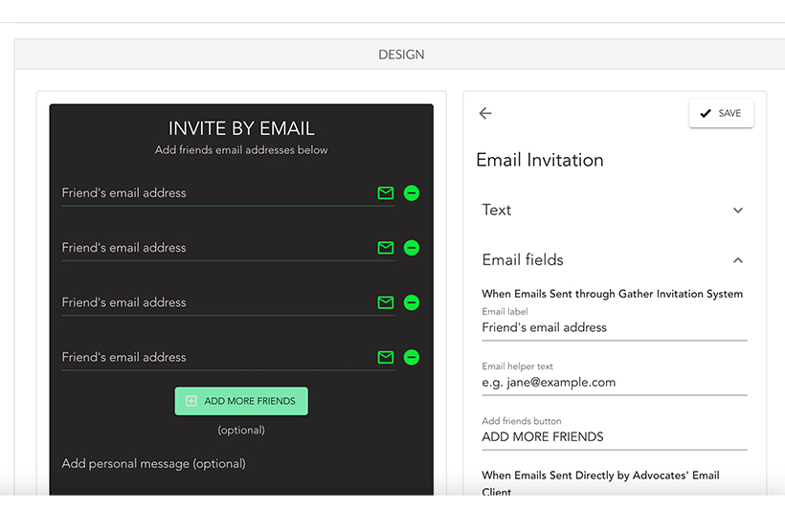Open the DESIGN tab
Image resolution: width=785 pixels, height=532 pixels.
(x=401, y=55)
